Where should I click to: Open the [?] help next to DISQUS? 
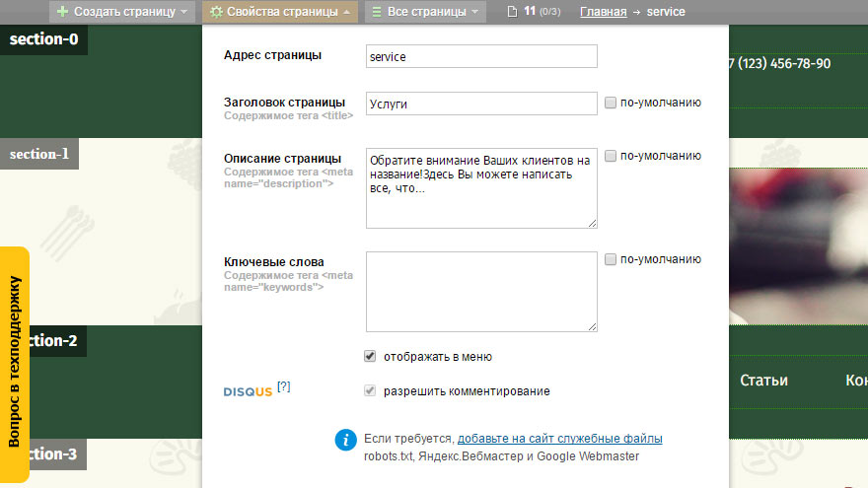coord(284,387)
